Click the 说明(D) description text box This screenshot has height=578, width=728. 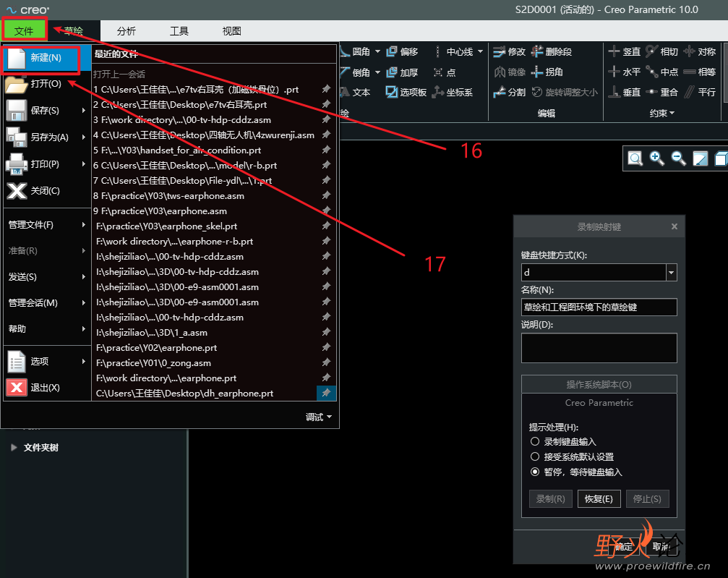(599, 347)
